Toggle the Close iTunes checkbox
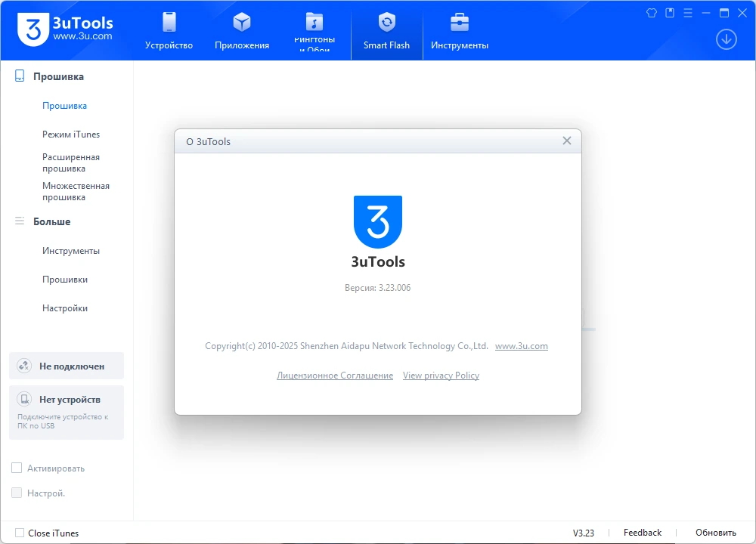The height and width of the screenshot is (544, 756). [20, 533]
